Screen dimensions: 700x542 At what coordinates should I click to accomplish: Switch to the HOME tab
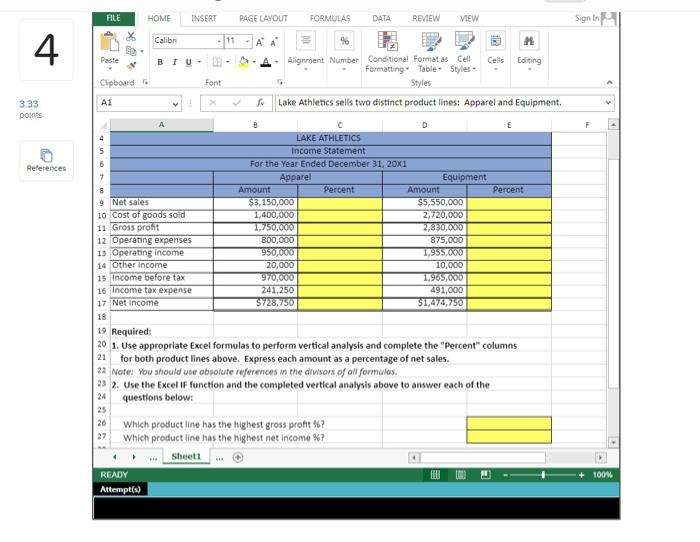[159, 19]
